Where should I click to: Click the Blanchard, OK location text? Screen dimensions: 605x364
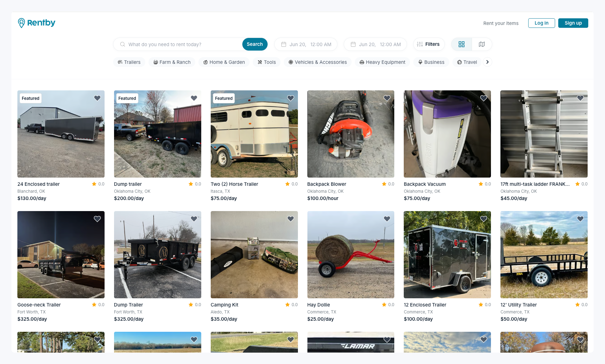point(31,191)
